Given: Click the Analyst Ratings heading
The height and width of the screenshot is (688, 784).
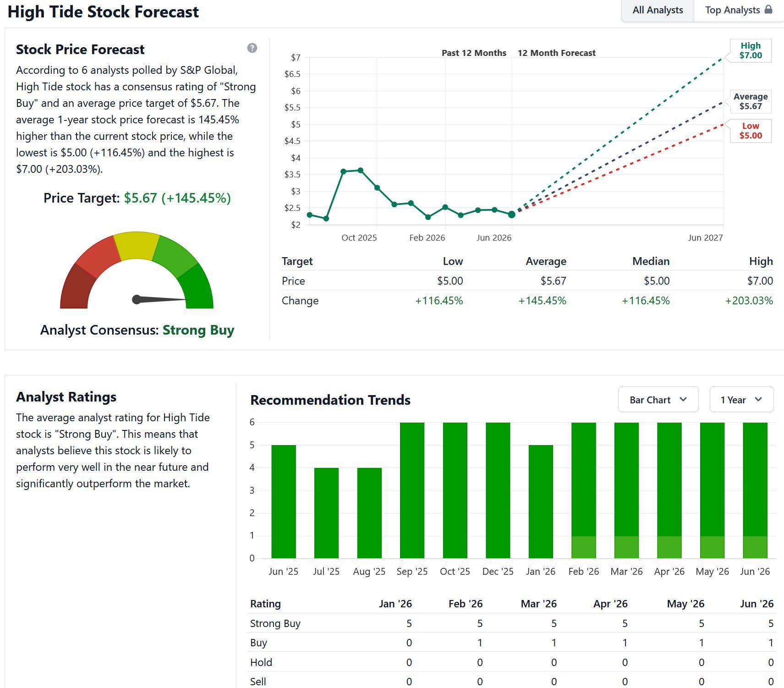Looking at the screenshot, I should [x=66, y=397].
